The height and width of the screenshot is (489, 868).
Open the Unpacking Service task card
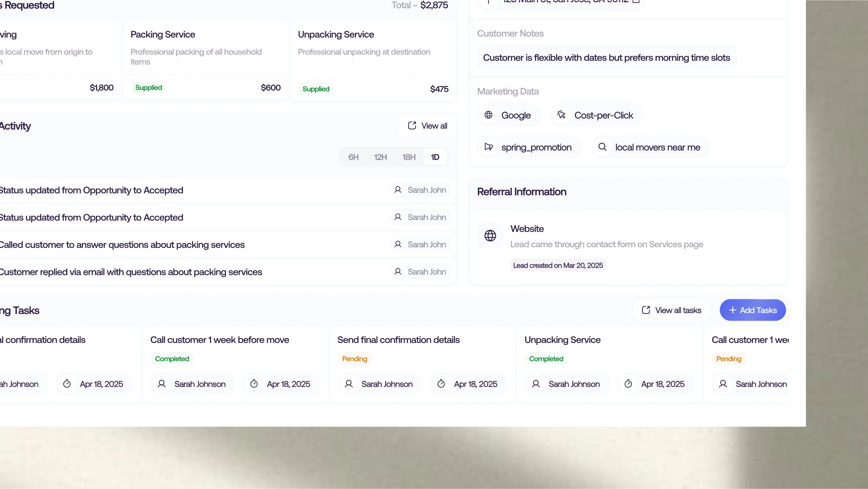tap(609, 364)
